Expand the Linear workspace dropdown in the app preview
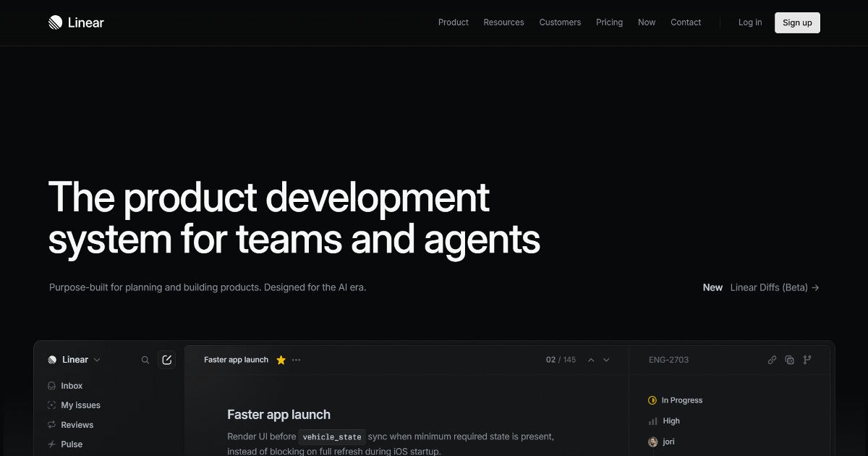 click(75, 360)
